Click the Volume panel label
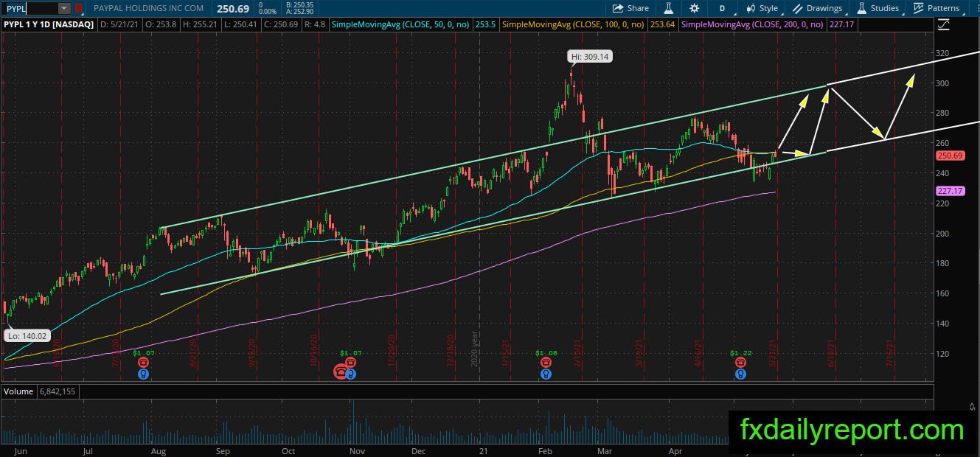Image resolution: width=980 pixels, height=457 pixels. tap(18, 391)
